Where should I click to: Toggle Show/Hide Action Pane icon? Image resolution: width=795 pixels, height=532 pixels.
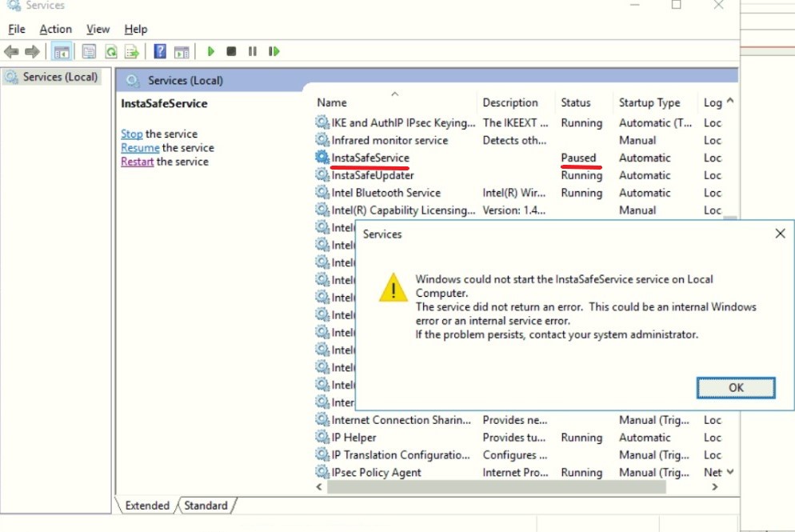(x=182, y=51)
